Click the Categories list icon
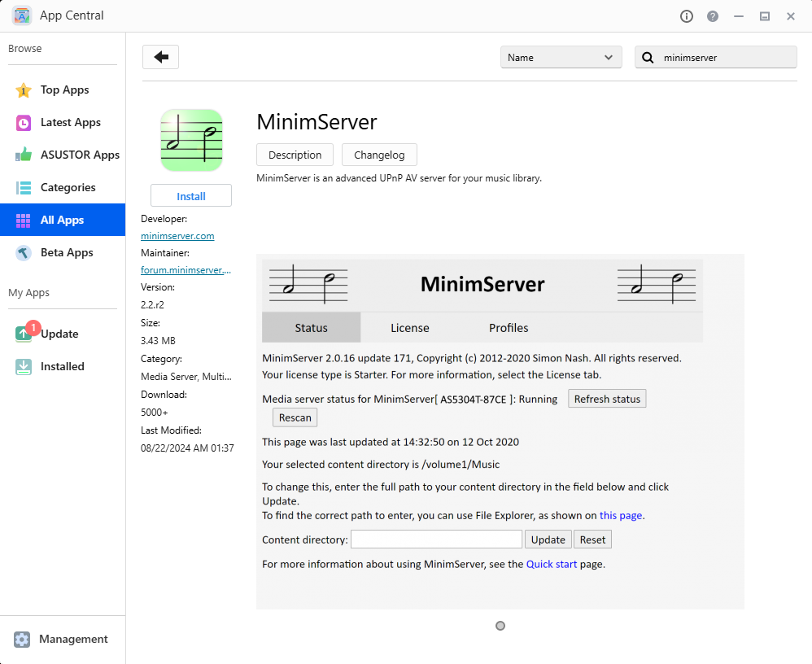Screen dimensions: 812x664 [x=24, y=187]
